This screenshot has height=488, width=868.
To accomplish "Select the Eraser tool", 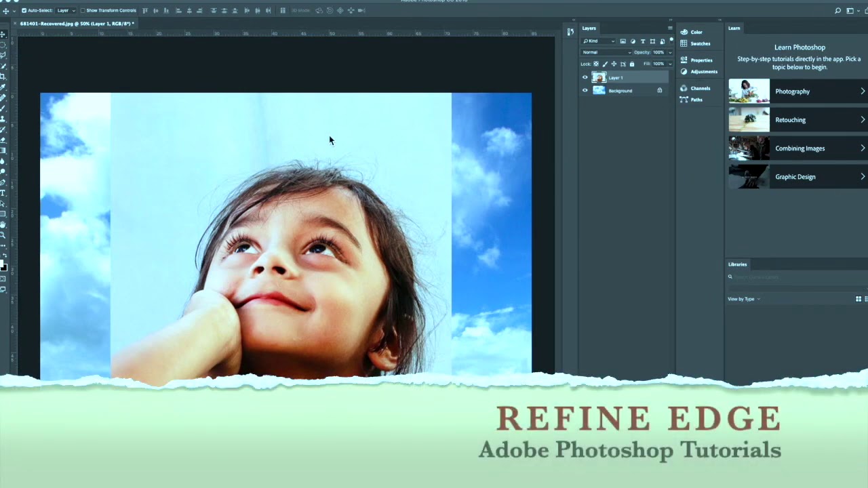I will [x=3, y=139].
